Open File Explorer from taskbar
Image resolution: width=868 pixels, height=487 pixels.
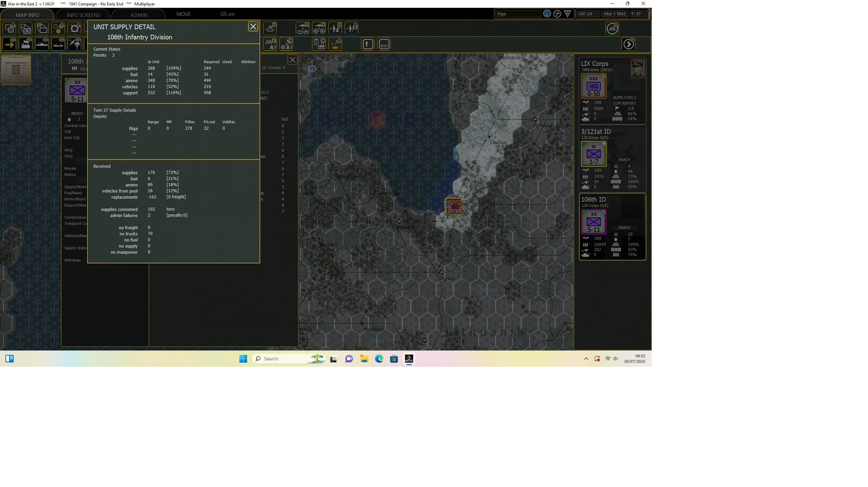coord(364,359)
